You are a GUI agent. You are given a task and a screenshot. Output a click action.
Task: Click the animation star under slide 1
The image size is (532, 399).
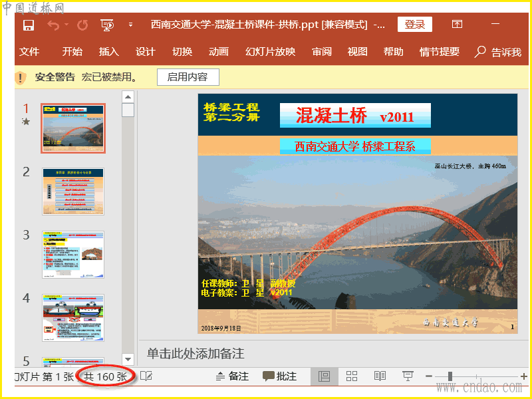pos(26,122)
